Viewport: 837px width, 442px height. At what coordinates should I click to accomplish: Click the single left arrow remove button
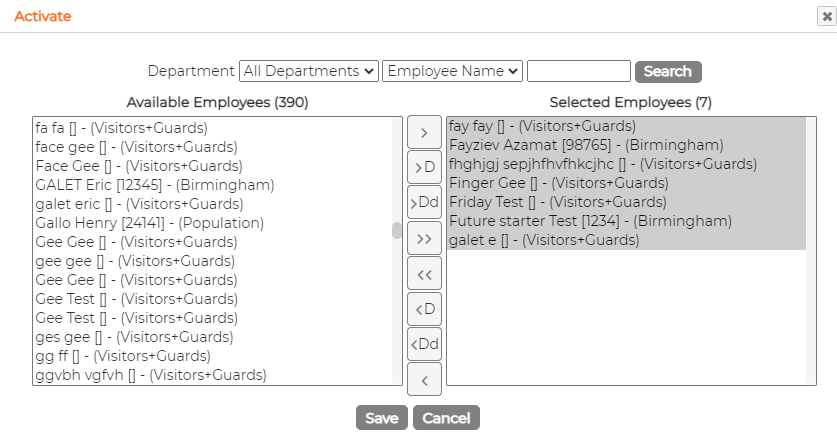click(x=424, y=380)
